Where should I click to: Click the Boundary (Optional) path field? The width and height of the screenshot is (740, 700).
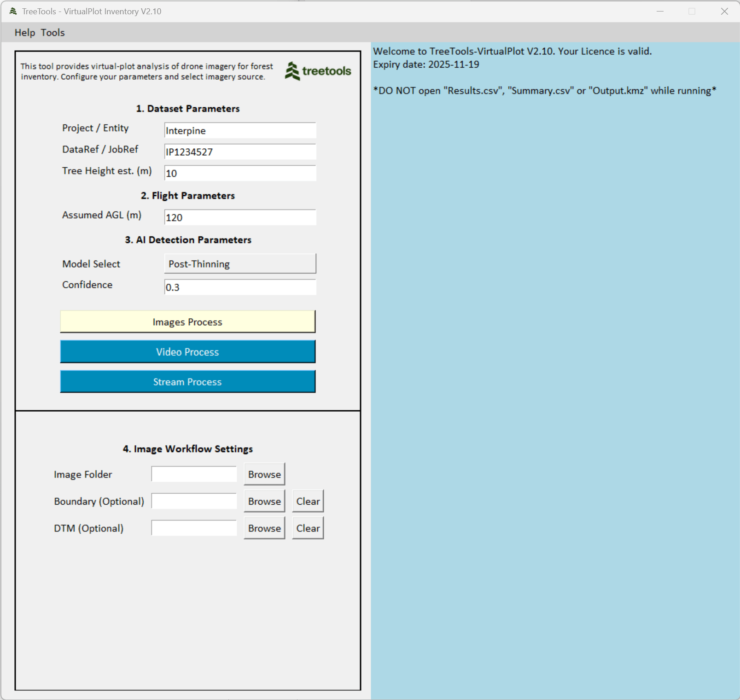click(x=194, y=501)
